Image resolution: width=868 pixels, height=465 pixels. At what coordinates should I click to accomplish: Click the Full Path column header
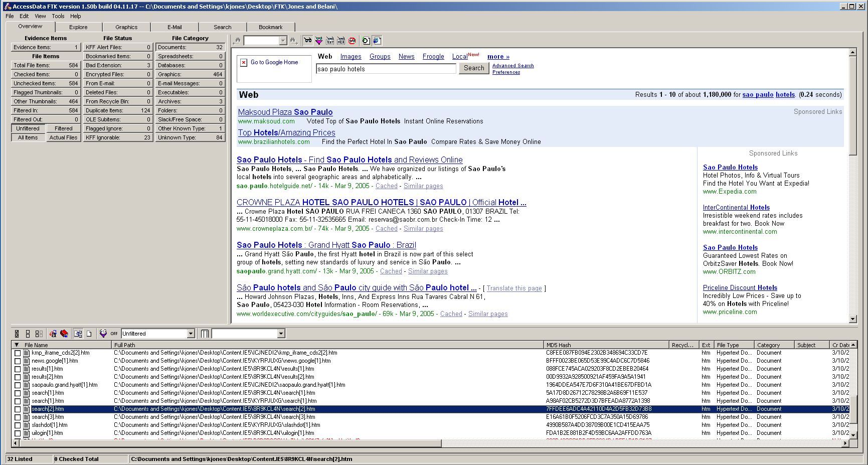pos(328,345)
